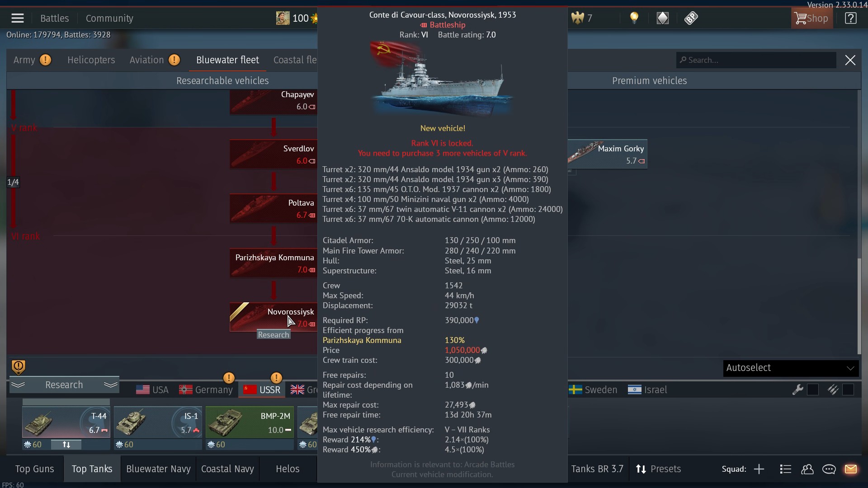This screenshot has height=488, width=868.
Task: Add a squad member with plus icon
Action: 759,469
